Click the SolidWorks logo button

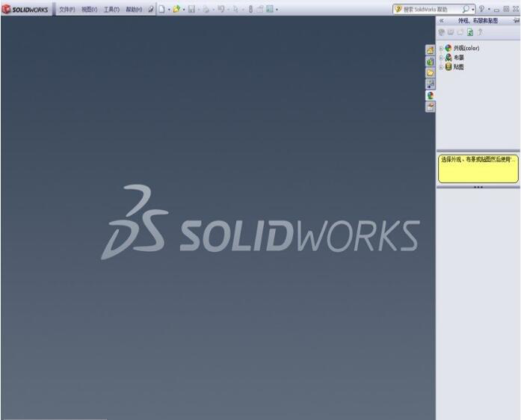27,10
